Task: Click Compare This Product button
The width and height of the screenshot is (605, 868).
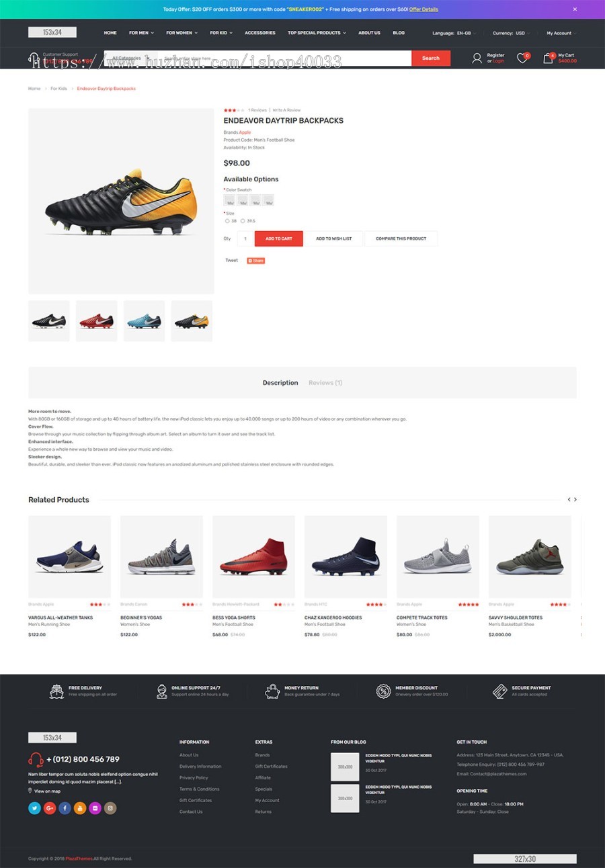Action: [401, 238]
